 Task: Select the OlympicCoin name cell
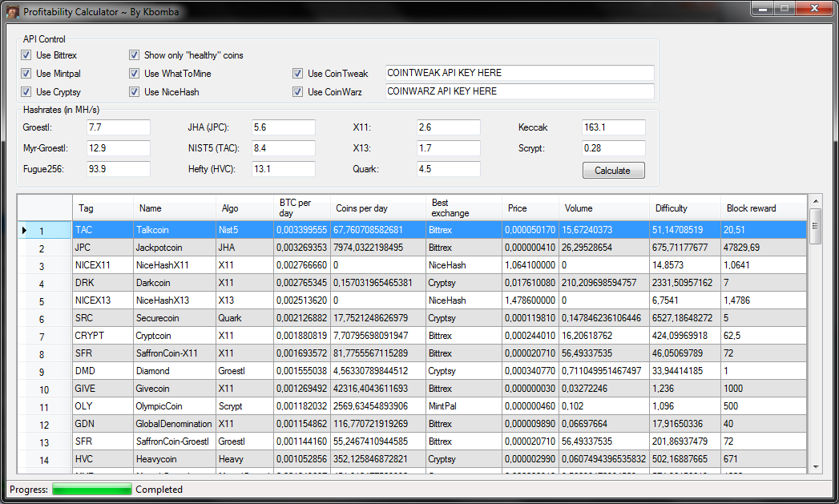click(x=175, y=406)
